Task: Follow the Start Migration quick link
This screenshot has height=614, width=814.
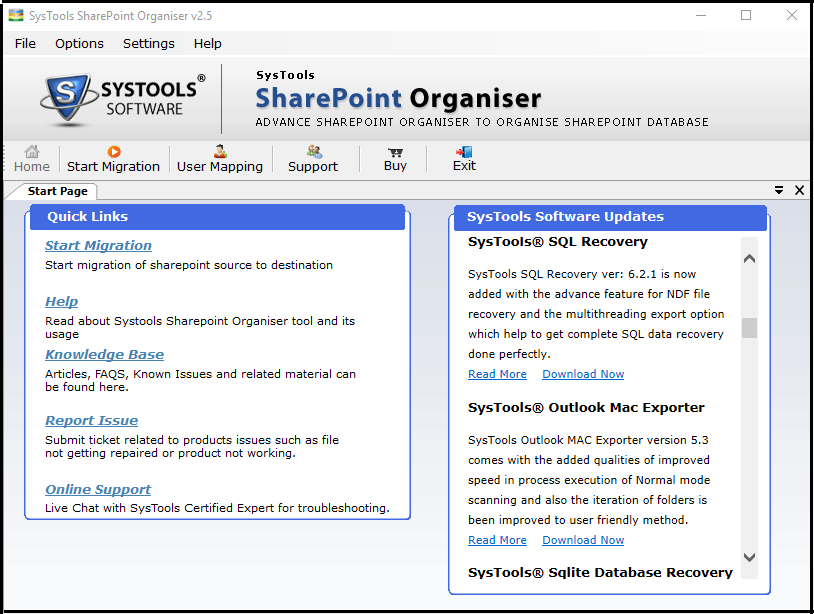Action: (98, 245)
